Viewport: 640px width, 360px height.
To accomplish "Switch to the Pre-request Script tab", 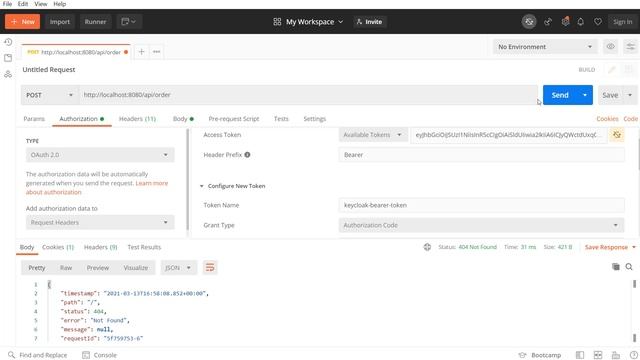I will tap(234, 119).
